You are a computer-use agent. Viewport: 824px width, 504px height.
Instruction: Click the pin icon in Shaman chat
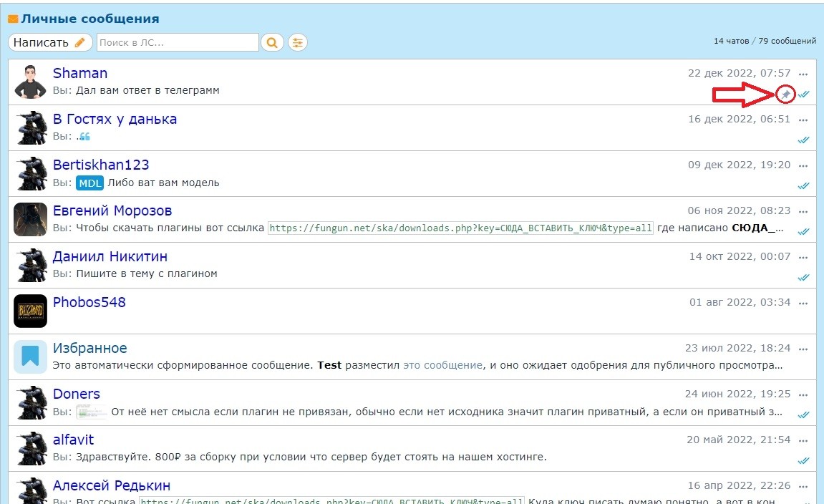pyautogui.click(x=785, y=94)
